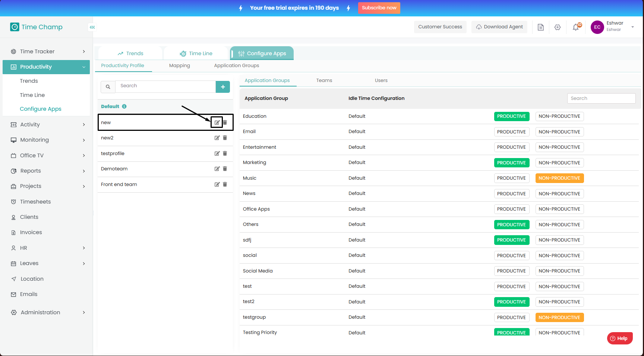The width and height of the screenshot is (644, 356).
Task: Edit the 'Front end team' profile
Action: [217, 185]
